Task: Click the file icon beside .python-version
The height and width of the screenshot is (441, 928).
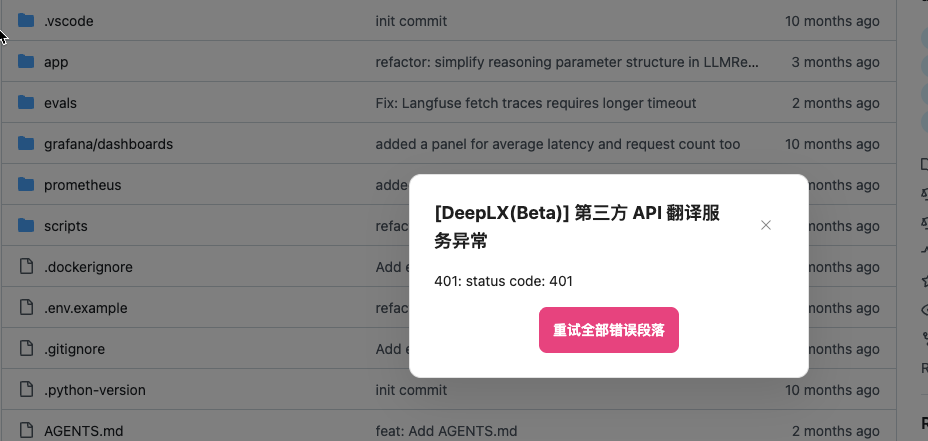Action: 25,390
